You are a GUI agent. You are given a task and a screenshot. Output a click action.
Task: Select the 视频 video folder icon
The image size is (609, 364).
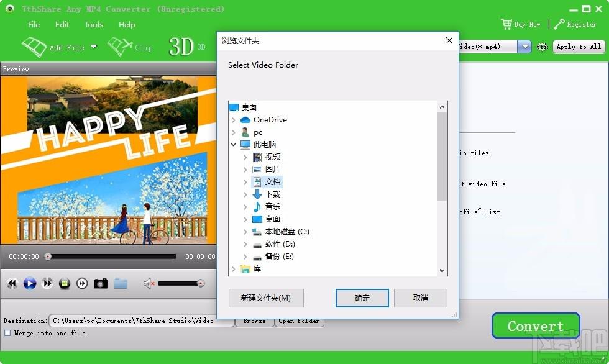click(257, 157)
